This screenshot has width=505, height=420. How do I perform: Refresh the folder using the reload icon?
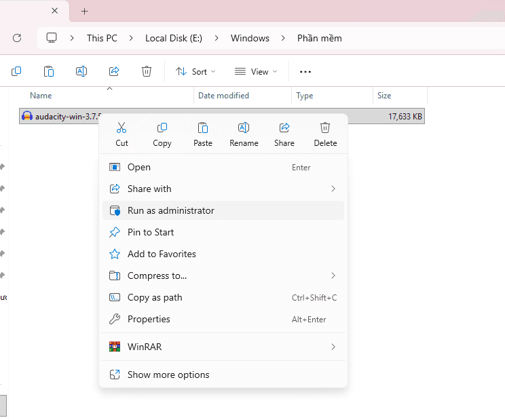coord(17,38)
